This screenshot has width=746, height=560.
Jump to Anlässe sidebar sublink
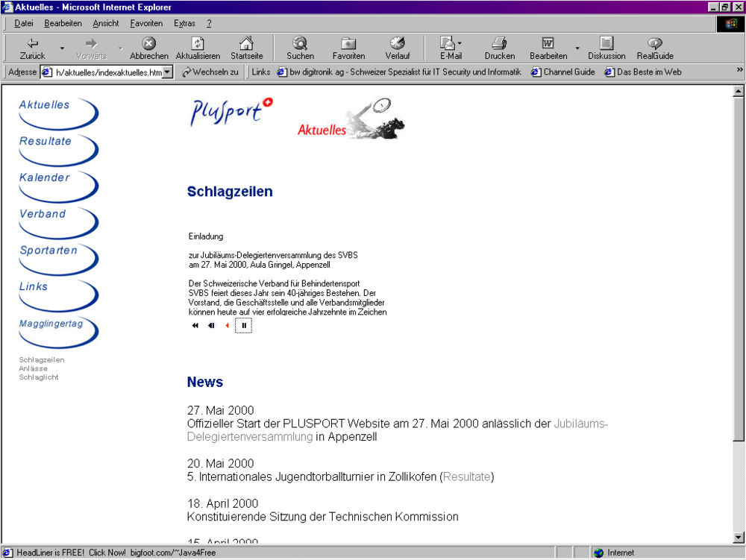[x=33, y=368]
